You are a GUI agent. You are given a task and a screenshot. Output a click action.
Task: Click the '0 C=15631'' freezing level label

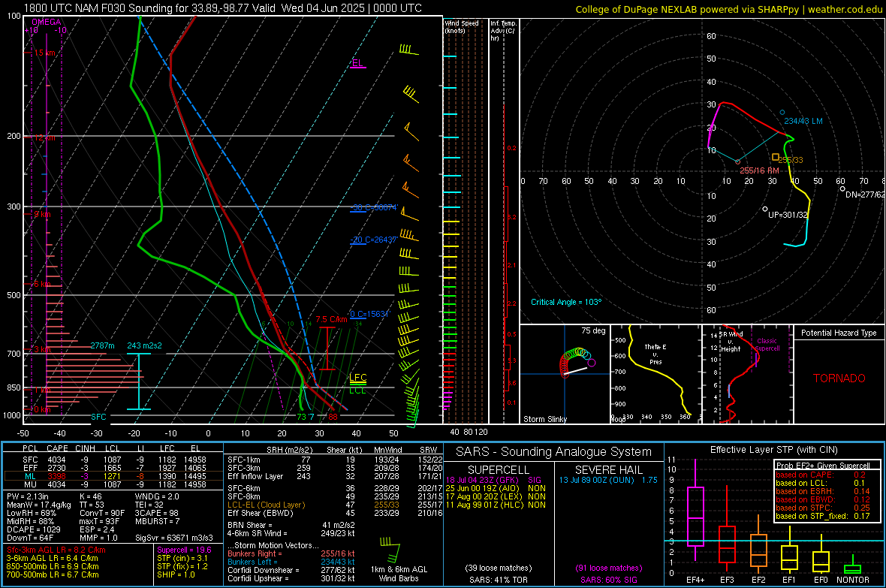click(369, 314)
